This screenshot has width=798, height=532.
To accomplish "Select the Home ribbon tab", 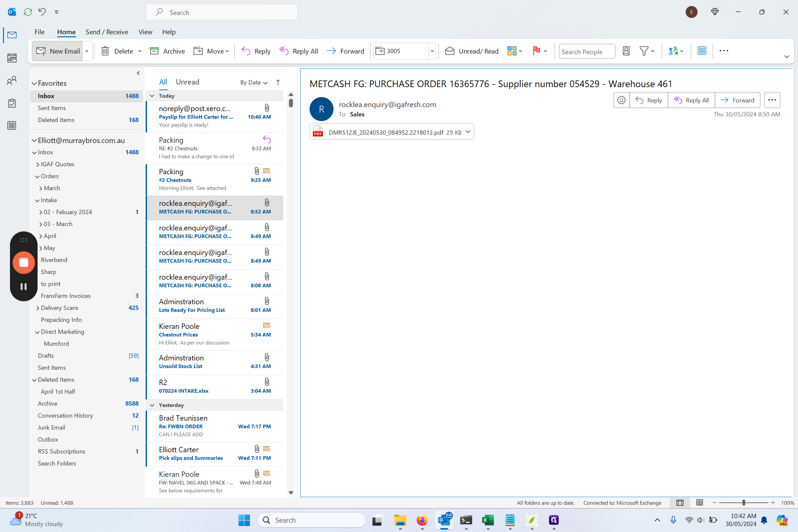I will (x=66, y=32).
